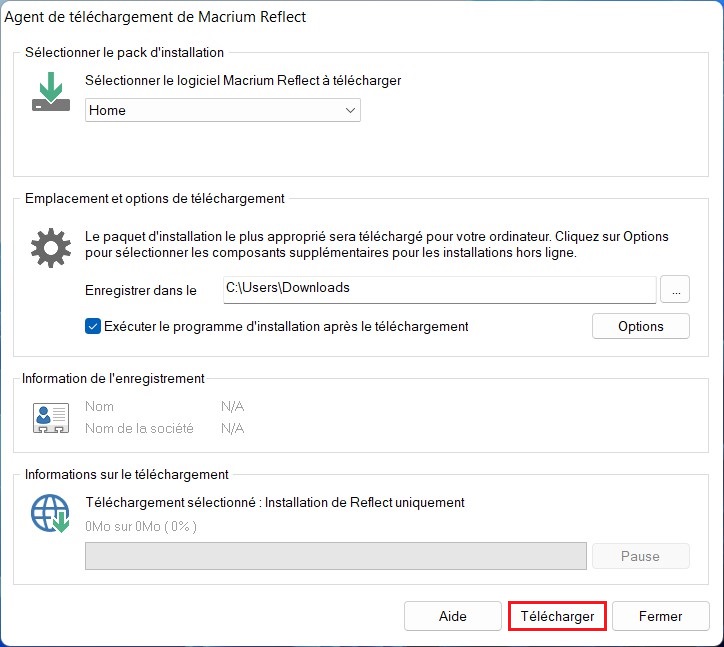The image size is (724, 647).
Task: Open the Home edition dropdown
Action: [x=223, y=110]
